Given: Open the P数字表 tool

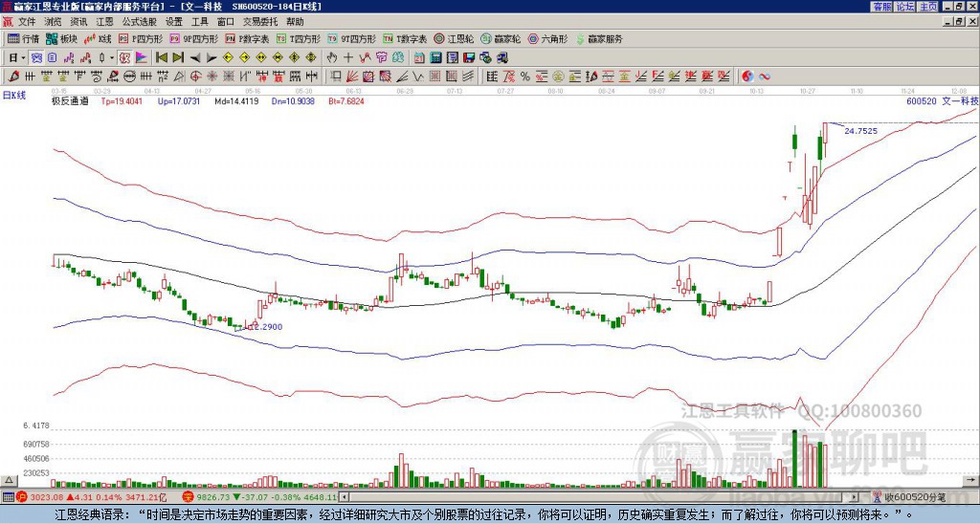Looking at the screenshot, I should click(247, 38).
